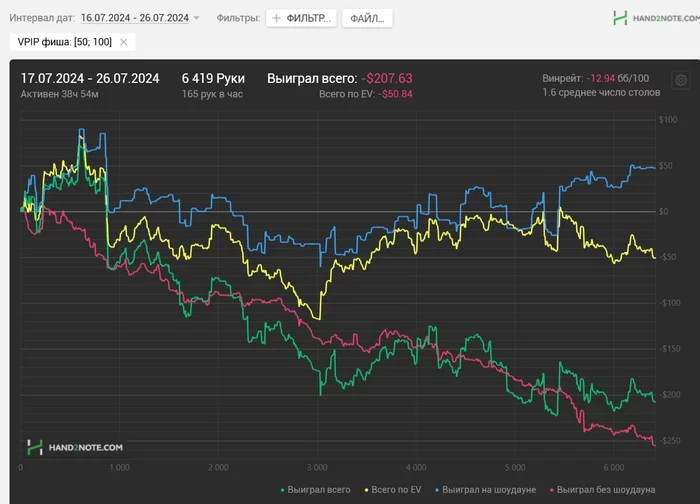Click the 3 000 hands x-axis marker

318,467
